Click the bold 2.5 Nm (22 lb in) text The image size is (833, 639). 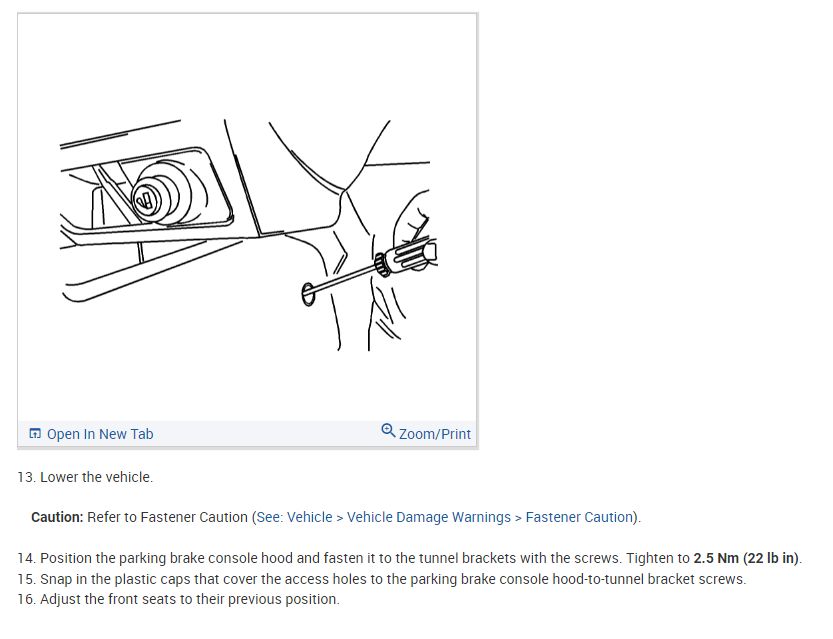[746, 558]
